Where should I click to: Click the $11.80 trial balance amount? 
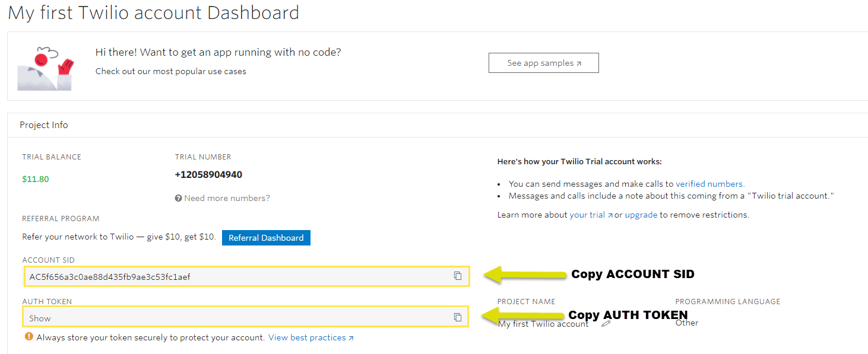point(36,179)
